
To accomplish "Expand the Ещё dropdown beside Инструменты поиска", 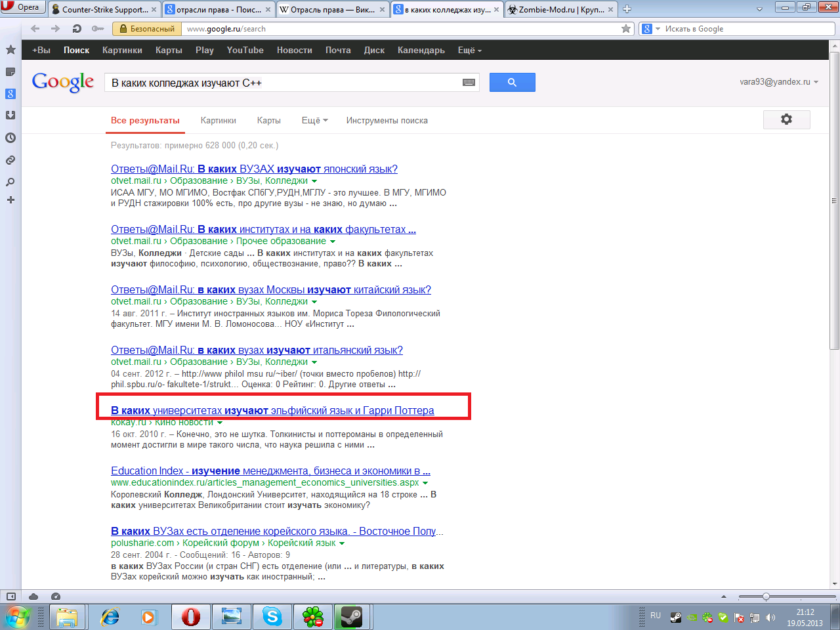I will [315, 120].
